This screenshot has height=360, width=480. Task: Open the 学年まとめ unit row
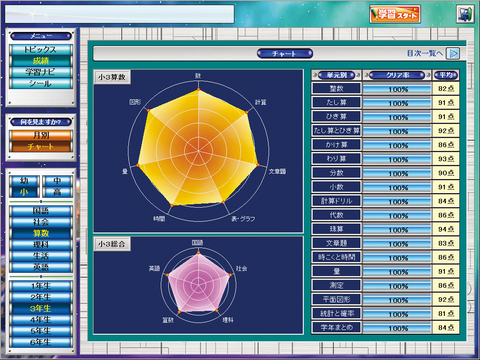click(x=336, y=327)
